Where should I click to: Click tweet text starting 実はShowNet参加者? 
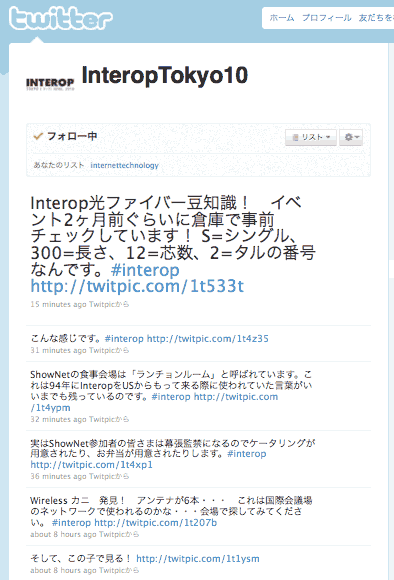(x=172, y=448)
